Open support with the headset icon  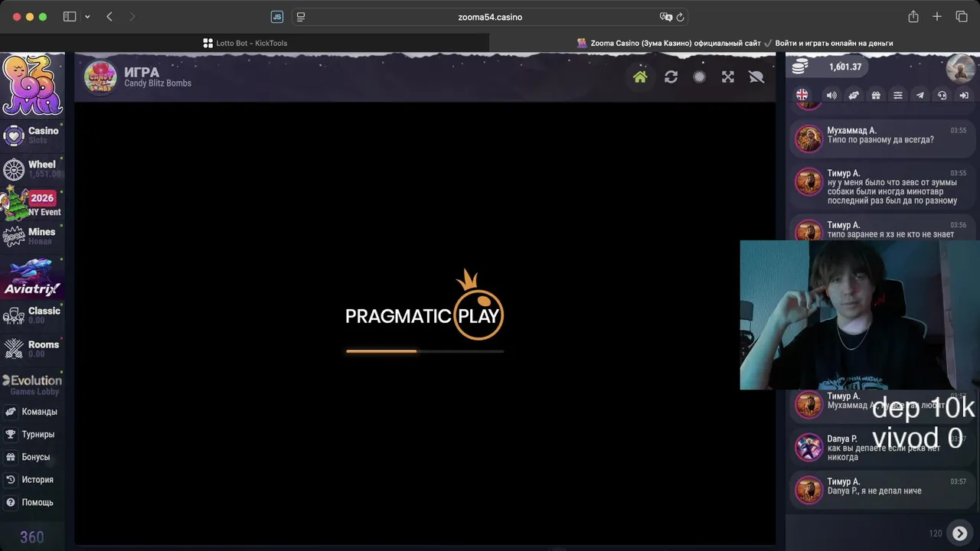click(x=942, y=95)
